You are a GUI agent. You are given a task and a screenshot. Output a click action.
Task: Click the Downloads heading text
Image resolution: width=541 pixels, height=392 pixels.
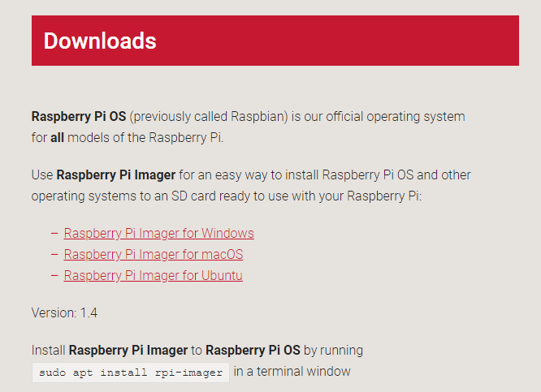point(99,41)
